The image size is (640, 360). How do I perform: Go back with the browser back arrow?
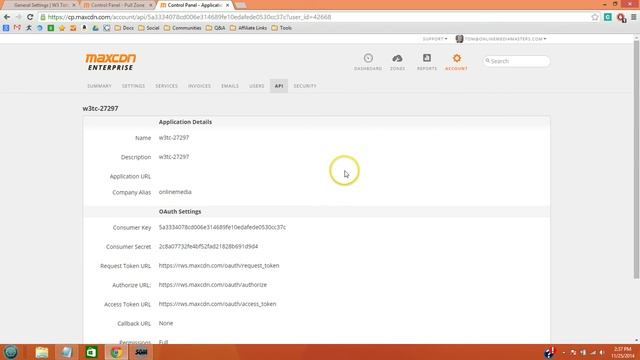point(7,17)
